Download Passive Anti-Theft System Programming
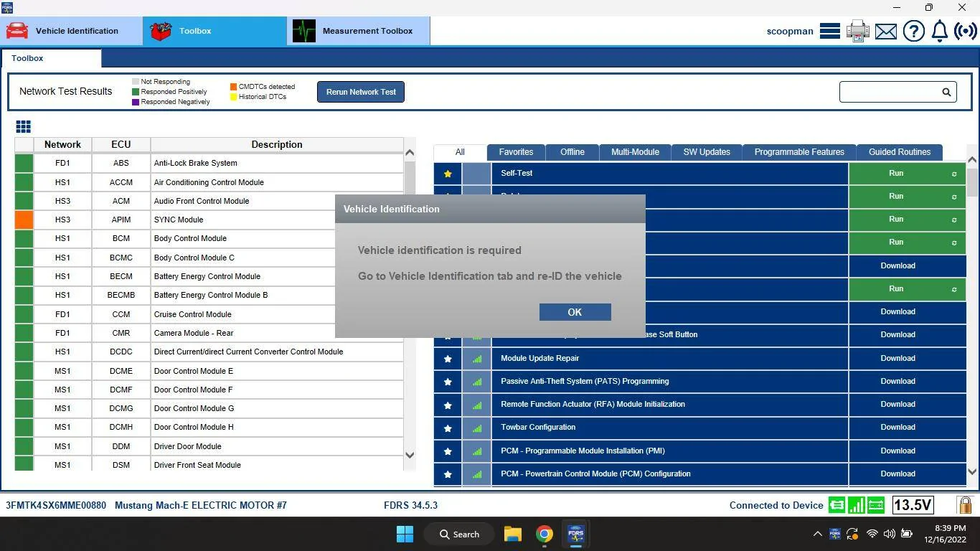The width and height of the screenshot is (980, 551). (908, 382)
